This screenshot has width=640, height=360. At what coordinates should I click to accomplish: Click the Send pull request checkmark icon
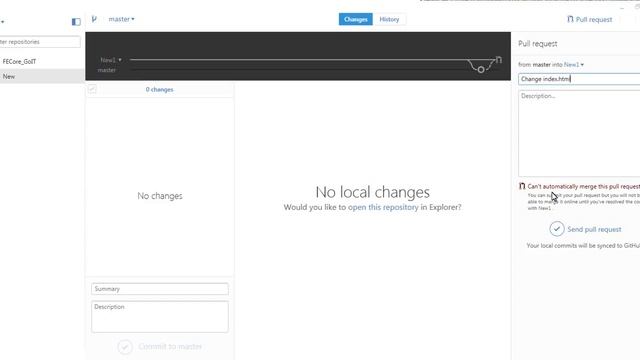(x=557, y=229)
